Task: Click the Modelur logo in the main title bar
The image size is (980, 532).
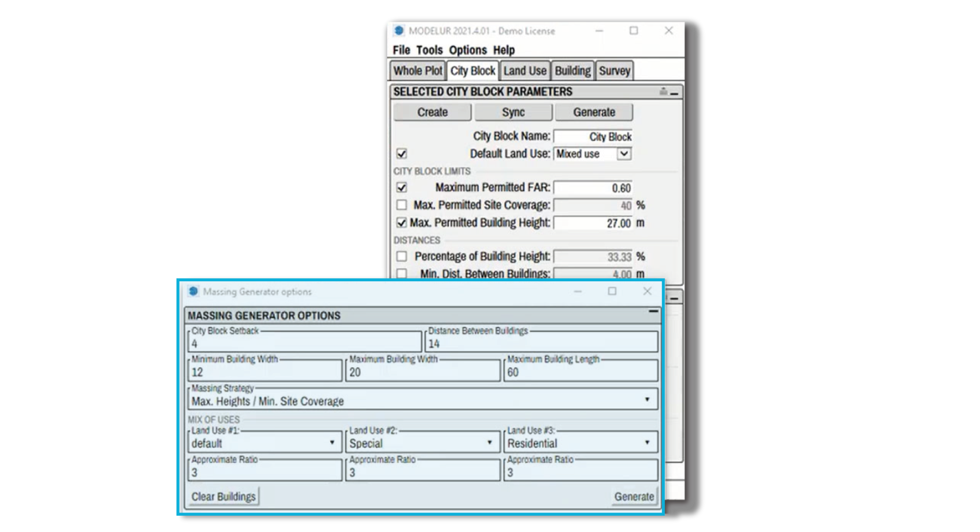Action: 399,31
